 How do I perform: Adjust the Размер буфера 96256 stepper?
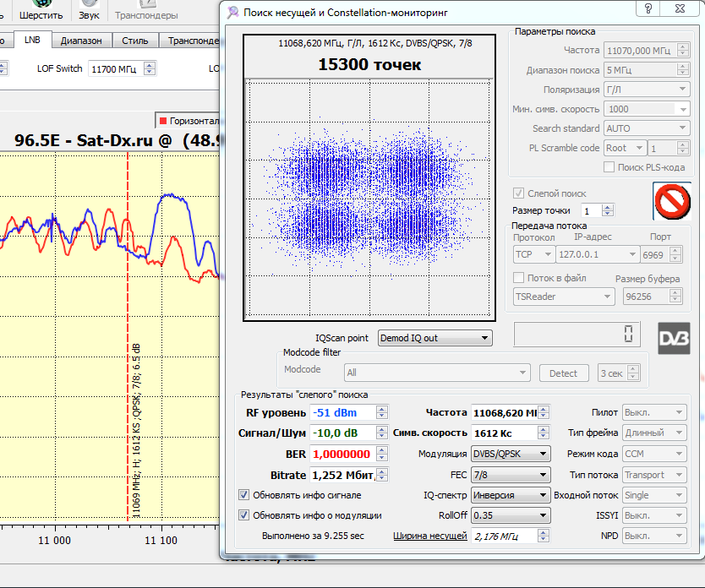[675, 296]
